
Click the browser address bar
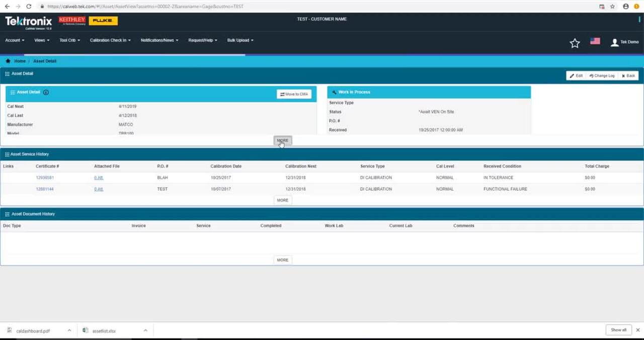tap(302, 7)
